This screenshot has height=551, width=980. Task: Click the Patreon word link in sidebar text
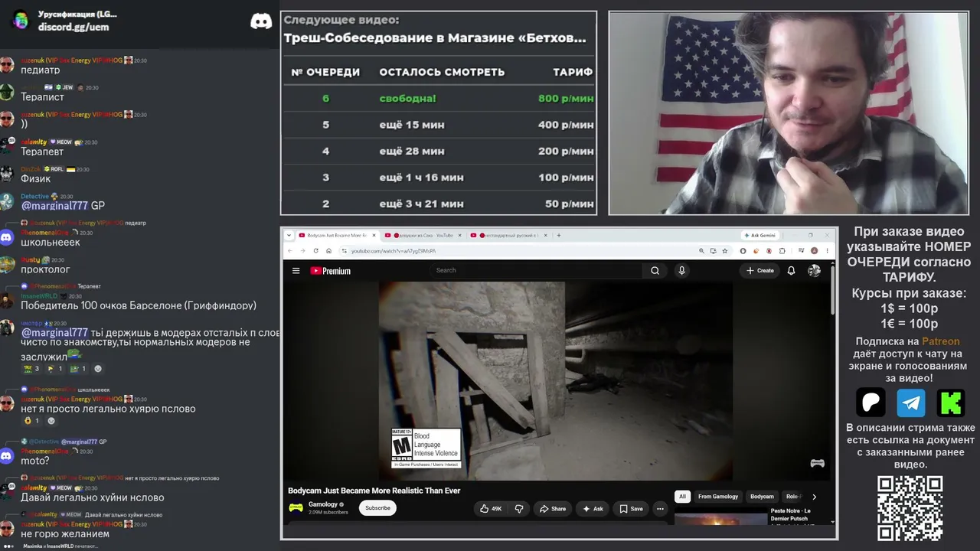tap(940, 341)
